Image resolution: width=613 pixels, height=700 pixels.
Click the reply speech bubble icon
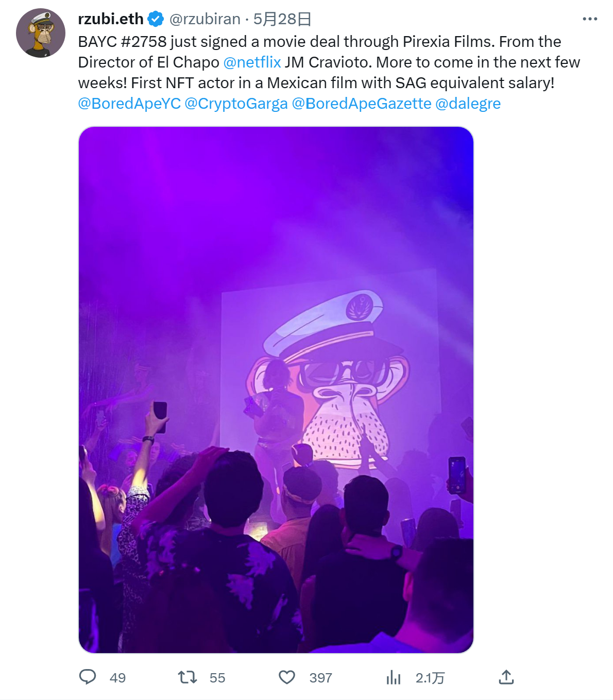[x=88, y=677]
